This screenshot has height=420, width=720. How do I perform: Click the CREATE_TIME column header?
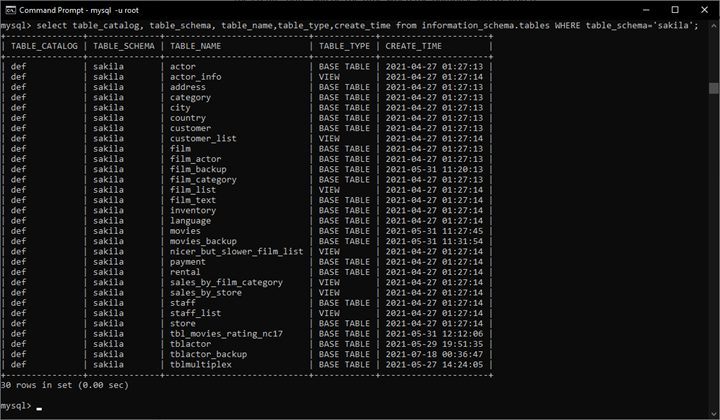pyautogui.click(x=413, y=46)
